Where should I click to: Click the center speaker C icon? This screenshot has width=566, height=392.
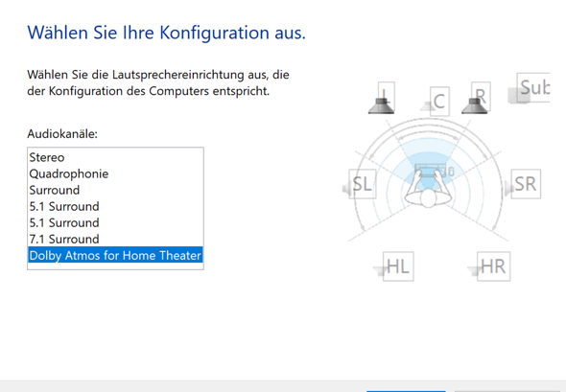436,102
